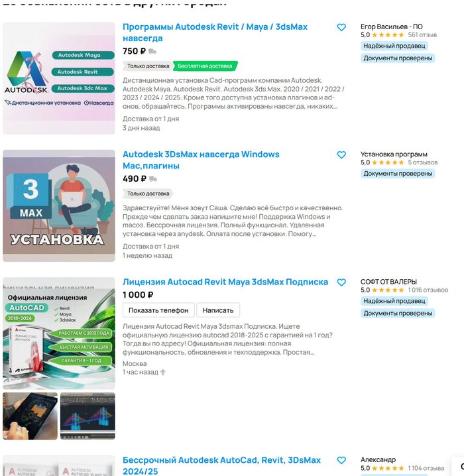
Task: Open the seller profile 'СОФТ ОТ ВАЛЕРЫ'
Action: (x=388, y=282)
